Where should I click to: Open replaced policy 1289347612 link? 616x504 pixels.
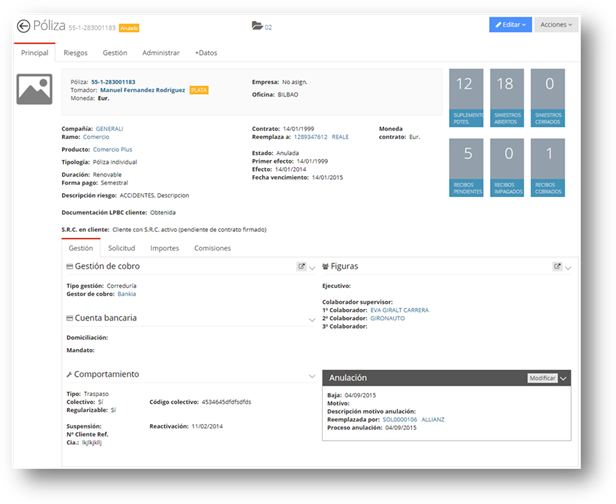click(x=310, y=137)
